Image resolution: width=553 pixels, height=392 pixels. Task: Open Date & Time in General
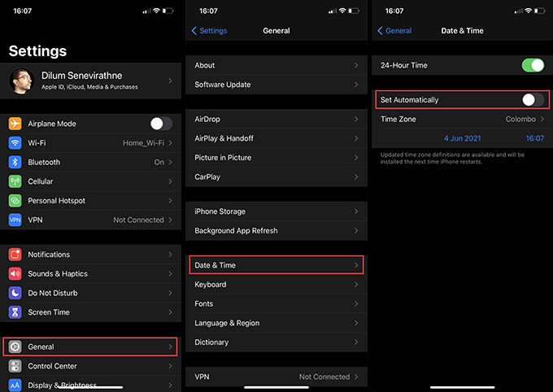coord(276,265)
